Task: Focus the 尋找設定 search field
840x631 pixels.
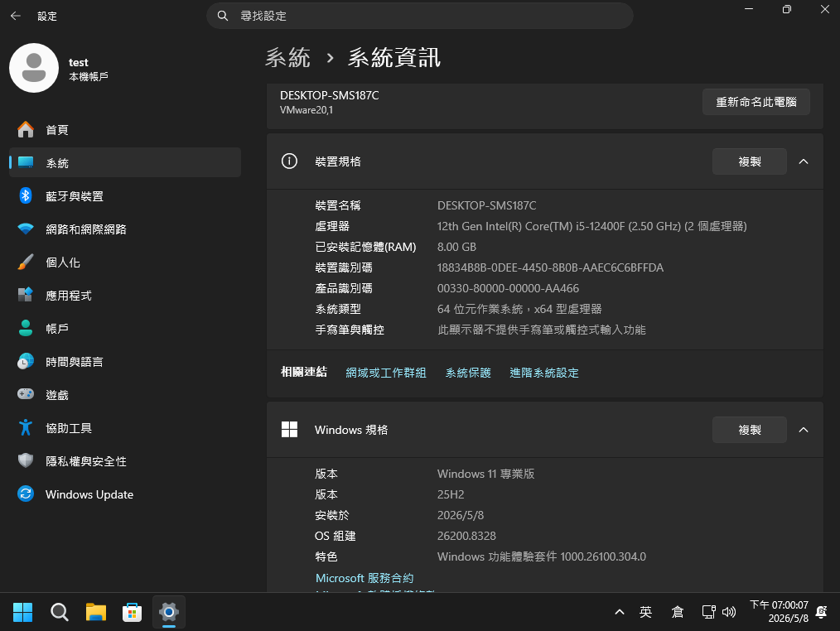Action: [x=420, y=16]
